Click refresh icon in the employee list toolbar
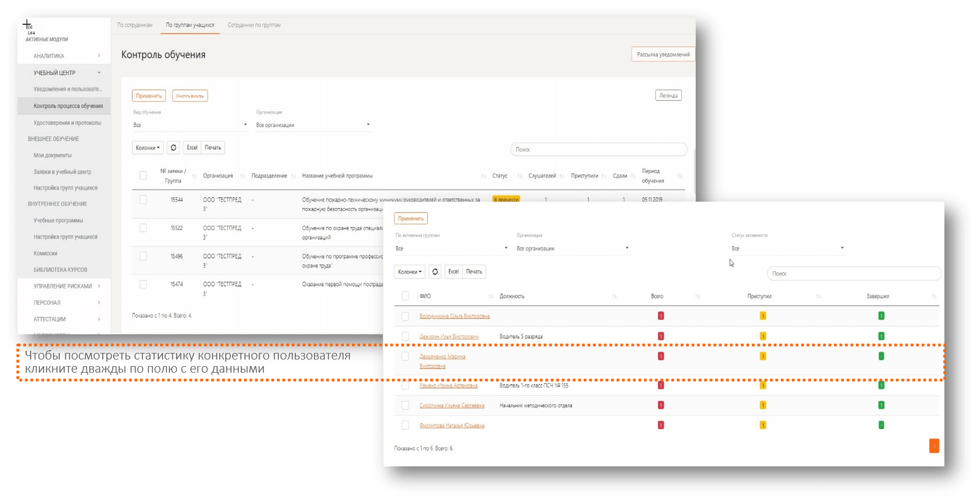 (x=435, y=272)
